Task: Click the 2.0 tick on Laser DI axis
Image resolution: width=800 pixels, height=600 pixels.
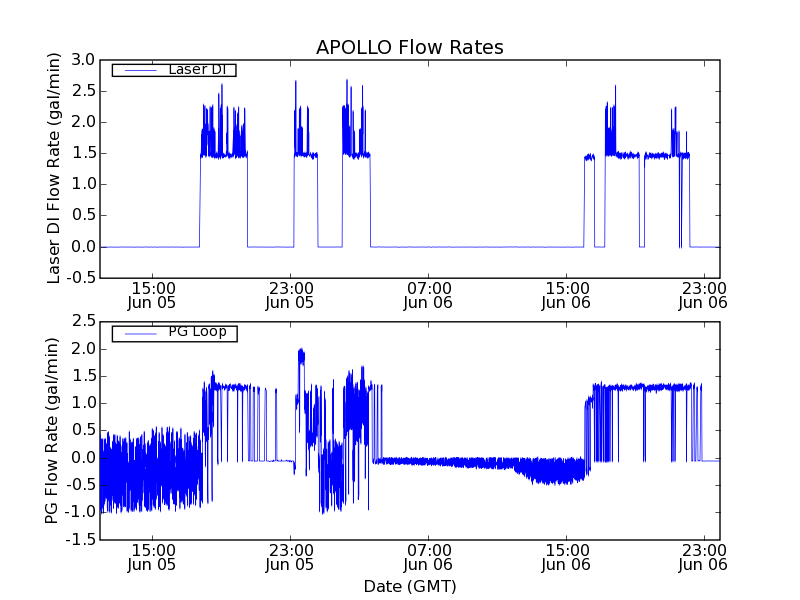Action: 83,122
